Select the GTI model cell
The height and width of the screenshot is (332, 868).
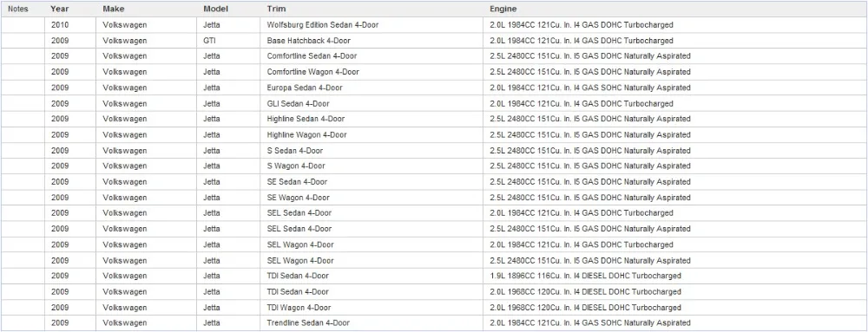click(x=209, y=41)
